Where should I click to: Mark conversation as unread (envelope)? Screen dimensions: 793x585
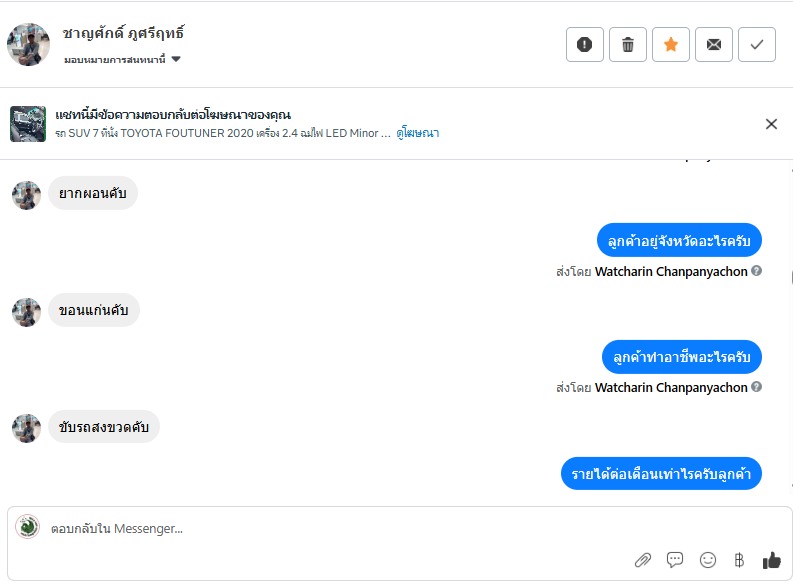[714, 44]
